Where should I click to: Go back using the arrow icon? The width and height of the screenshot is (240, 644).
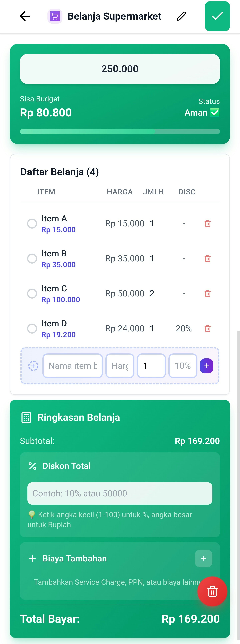(x=25, y=16)
